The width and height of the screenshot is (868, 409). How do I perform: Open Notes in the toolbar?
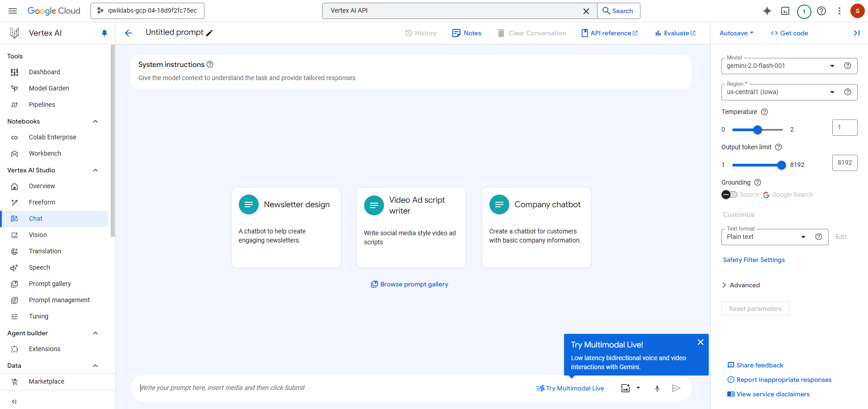tap(467, 33)
